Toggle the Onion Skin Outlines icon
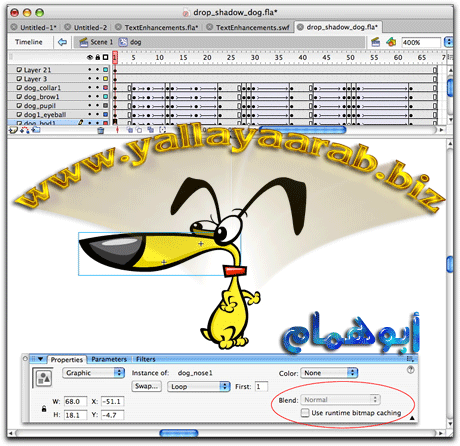 (139, 130)
